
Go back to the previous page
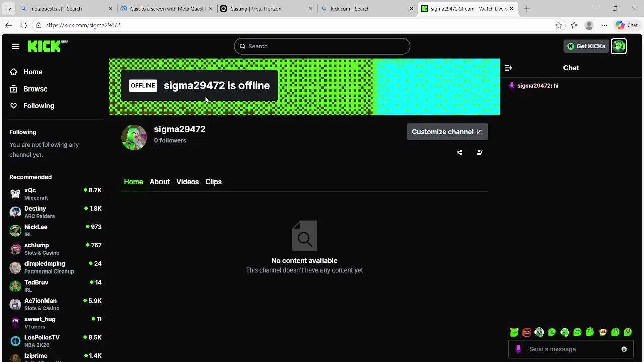pos(9,25)
